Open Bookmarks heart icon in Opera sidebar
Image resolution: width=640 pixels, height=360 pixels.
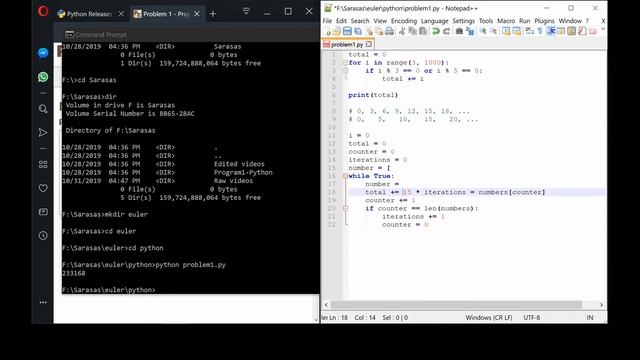[x=43, y=188]
